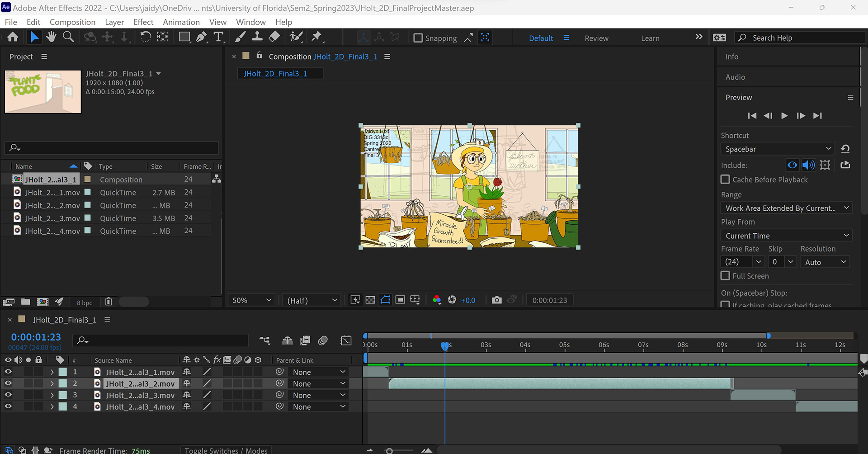Open the Spacebar shortcut dropdown
The height and width of the screenshot is (454, 868).
point(778,149)
